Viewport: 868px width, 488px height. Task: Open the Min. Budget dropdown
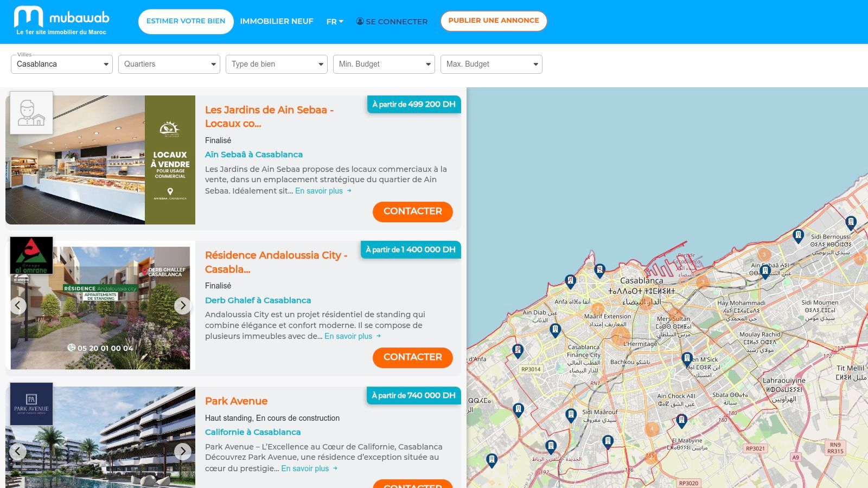[x=384, y=64]
